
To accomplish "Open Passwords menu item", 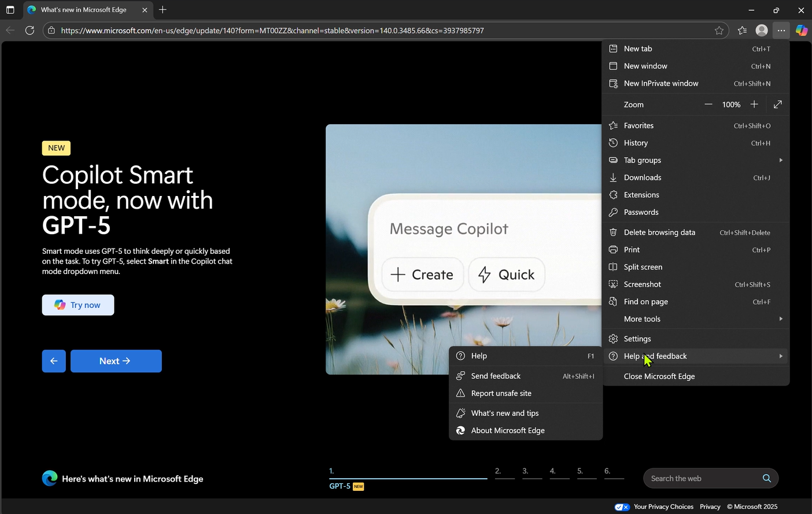I will [695, 212].
